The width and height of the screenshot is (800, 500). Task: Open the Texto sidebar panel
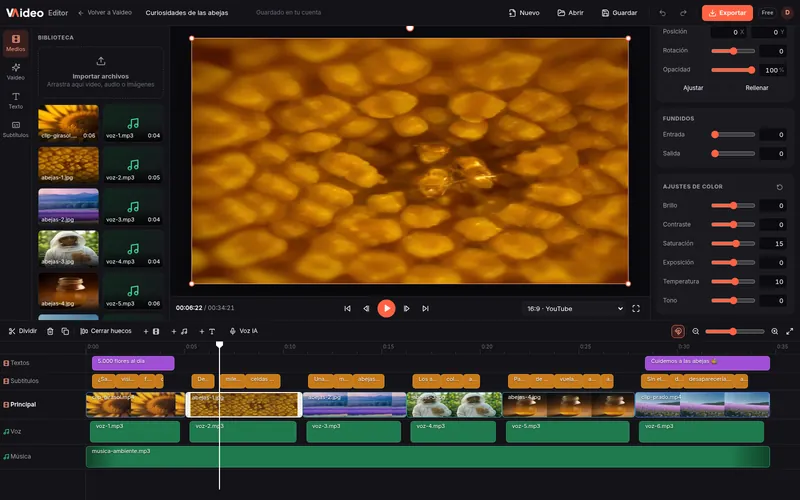coord(15,101)
